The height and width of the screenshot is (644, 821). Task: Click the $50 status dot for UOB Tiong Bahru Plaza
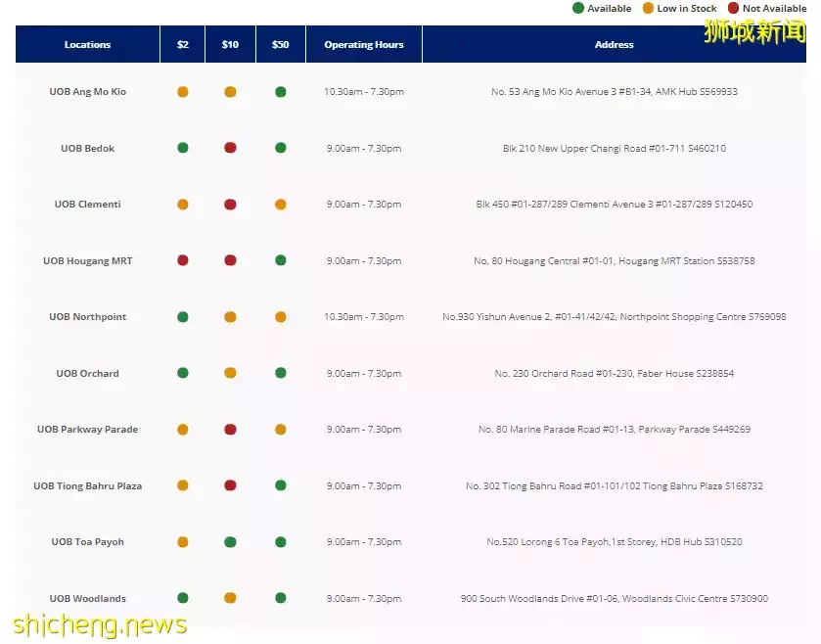point(281,485)
